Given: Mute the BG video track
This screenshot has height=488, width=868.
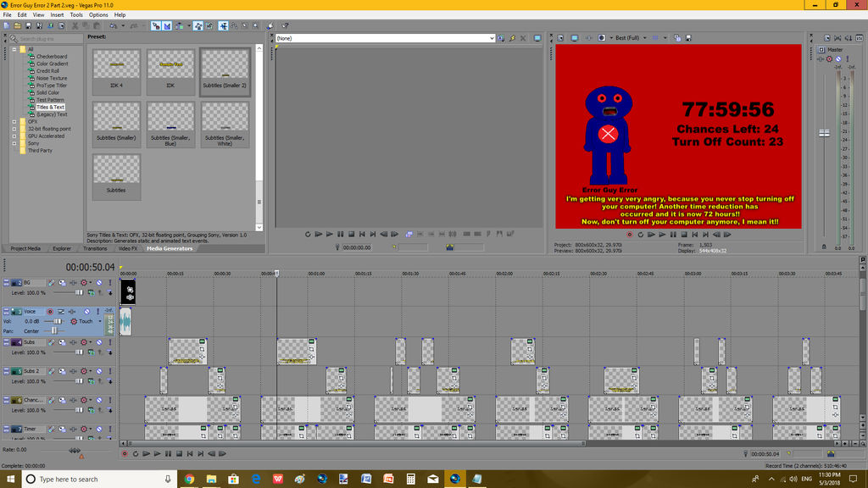Looking at the screenshot, I should click(98, 282).
